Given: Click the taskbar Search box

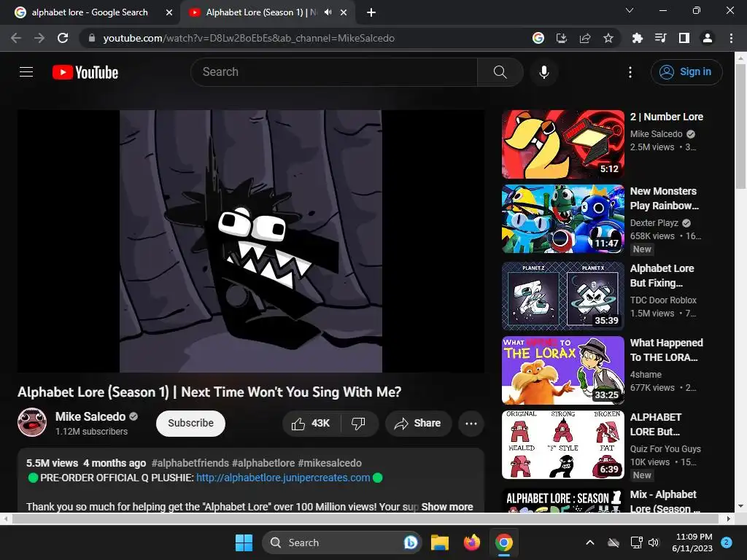Looking at the screenshot, I should 341,542.
